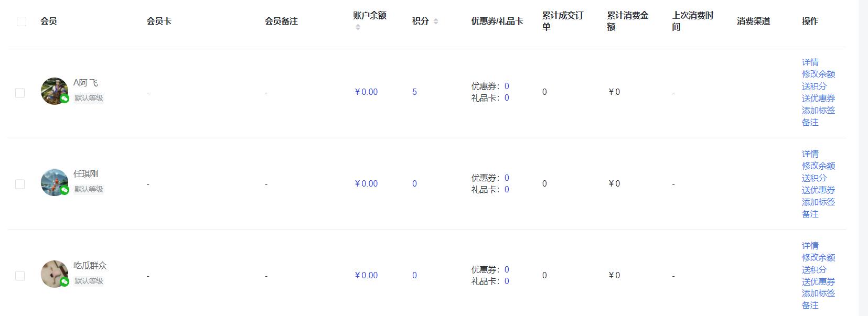868x316 pixels.
Task: Click 任琪刚's avatar image
Action: click(54, 182)
